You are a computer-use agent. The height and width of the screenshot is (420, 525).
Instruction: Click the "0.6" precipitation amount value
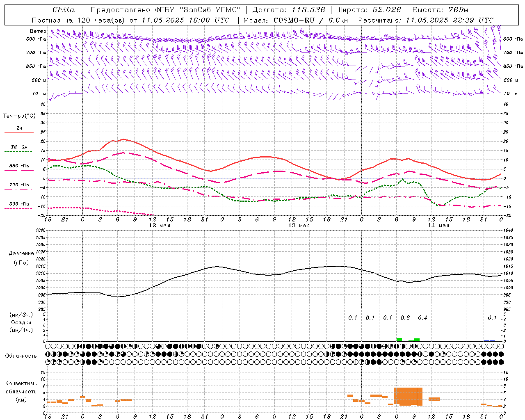click(x=405, y=317)
